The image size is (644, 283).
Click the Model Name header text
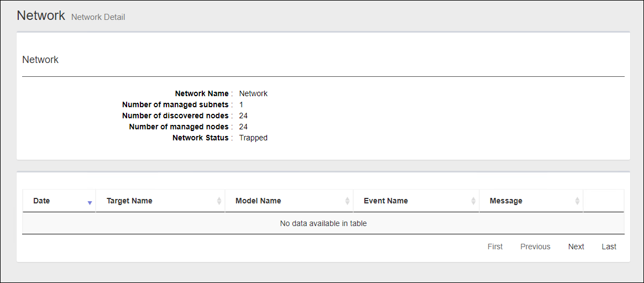258,201
